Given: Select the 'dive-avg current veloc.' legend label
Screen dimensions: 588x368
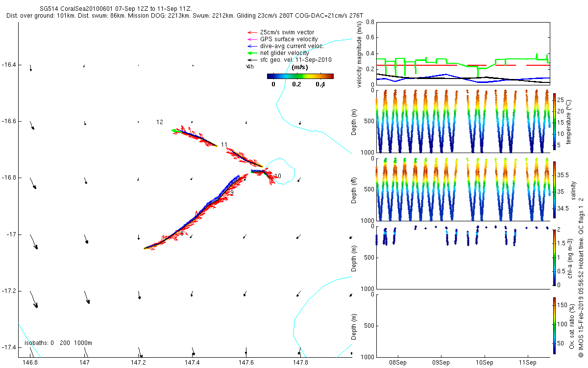Looking at the screenshot, I should pos(292,46).
